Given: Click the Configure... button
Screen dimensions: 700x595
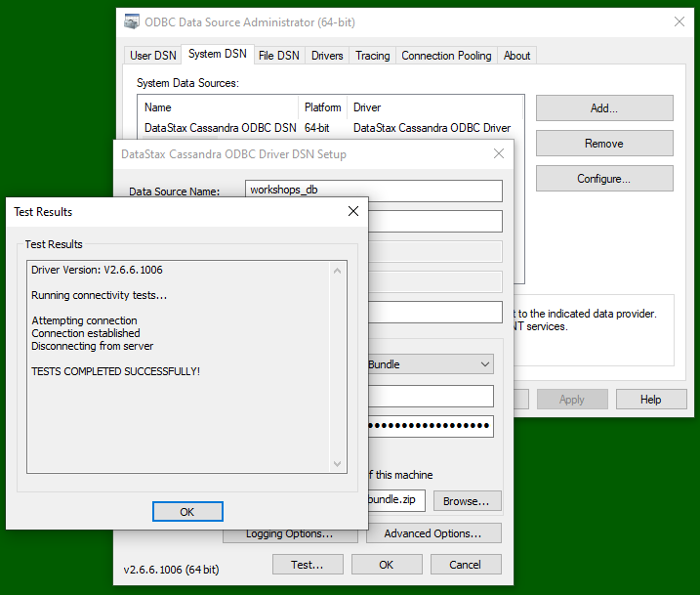Looking at the screenshot, I should pyautogui.click(x=604, y=178).
